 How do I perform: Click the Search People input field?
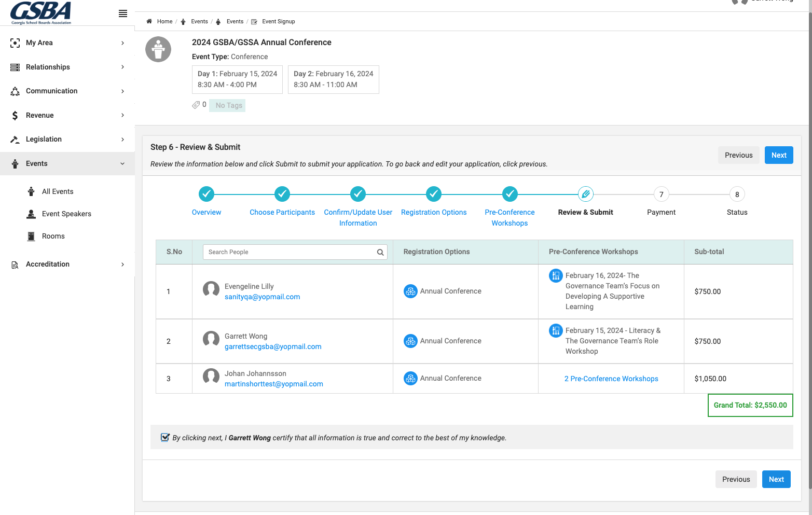[295, 252]
